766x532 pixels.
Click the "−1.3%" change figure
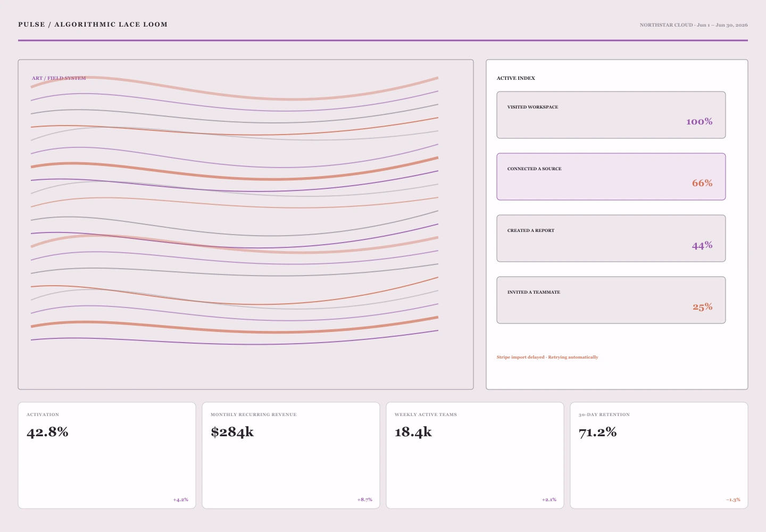pos(733,500)
